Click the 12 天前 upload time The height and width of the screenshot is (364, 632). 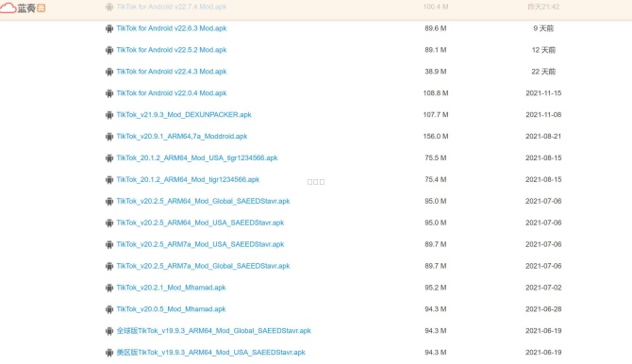click(543, 50)
